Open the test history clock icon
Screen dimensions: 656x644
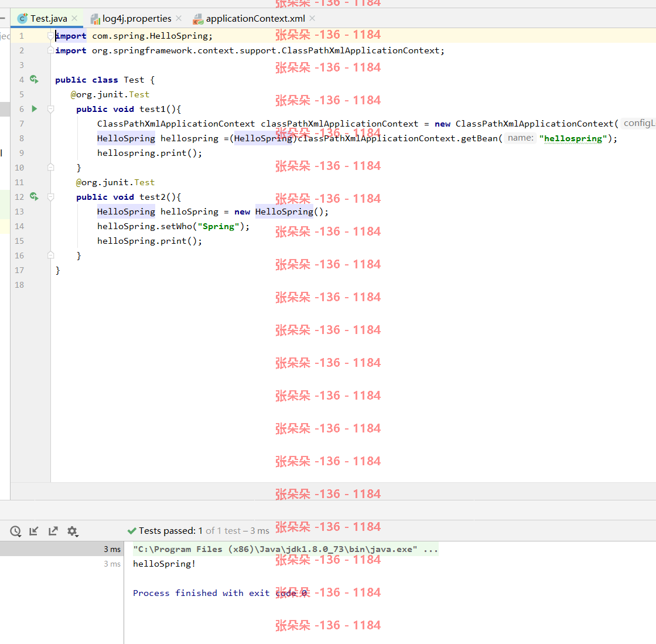click(15, 531)
